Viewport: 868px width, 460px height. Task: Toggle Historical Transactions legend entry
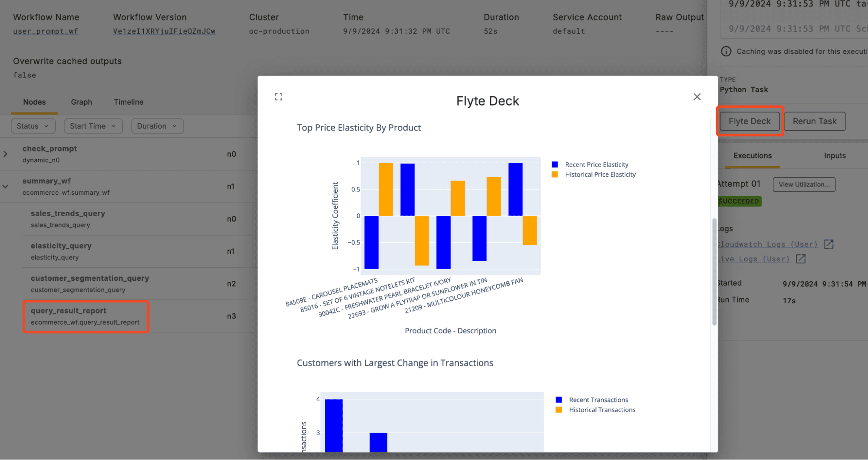[602, 410]
